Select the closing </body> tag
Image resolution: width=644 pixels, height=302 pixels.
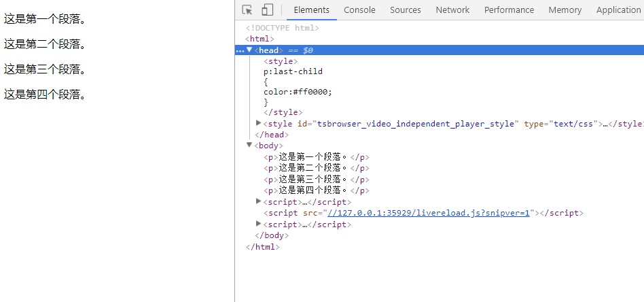click(272, 235)
